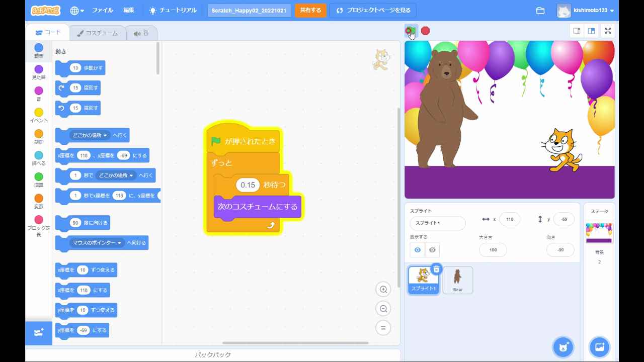This screenshot has width=644, height=362.
Task: Reset workspace zoom to default
Action: (x=383, y=328)
